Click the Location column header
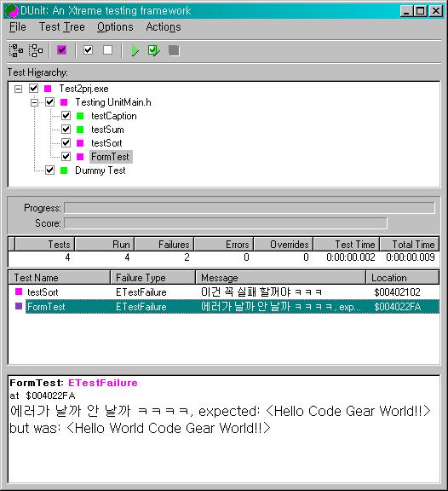Image resolution: width=448 pixels, height=491 pixels. coord(402,277)
